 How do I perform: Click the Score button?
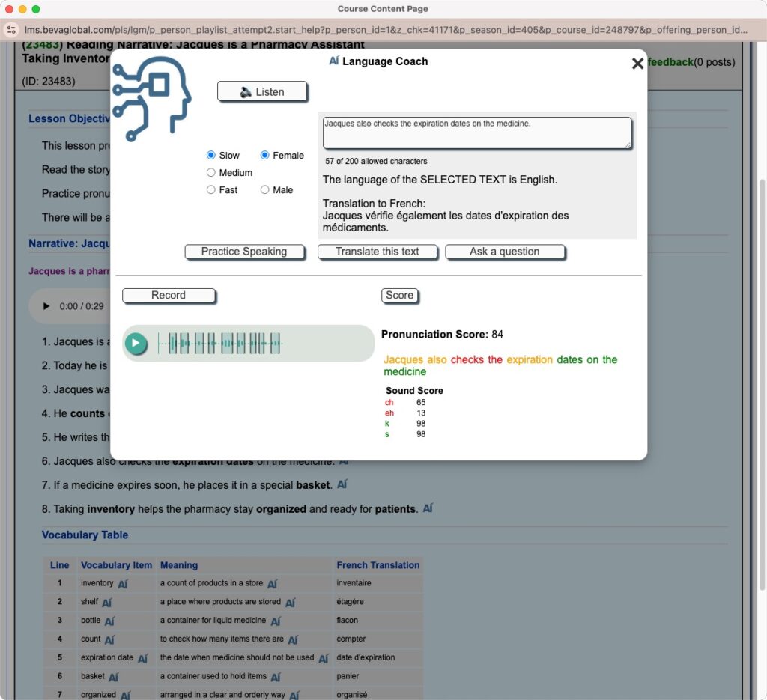point(400,295)
